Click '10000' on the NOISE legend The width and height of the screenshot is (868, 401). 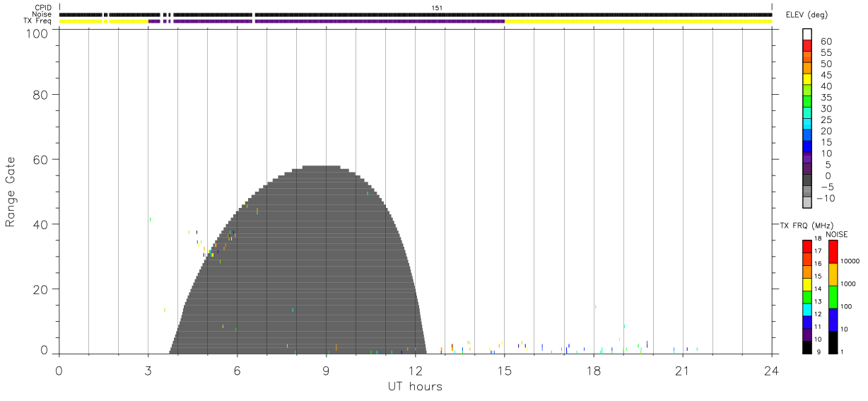pos(851,261)
